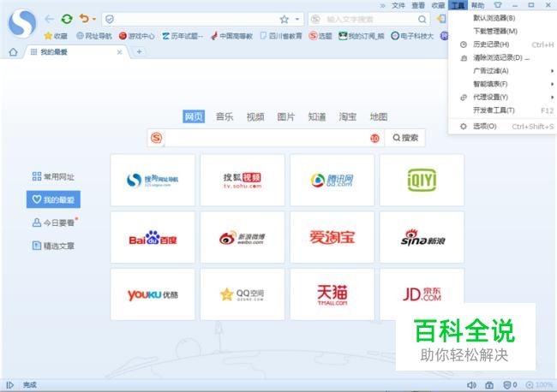Open 选项(O) settings from the menu
The image size is (557, 392).
click(x=502, y=127)
